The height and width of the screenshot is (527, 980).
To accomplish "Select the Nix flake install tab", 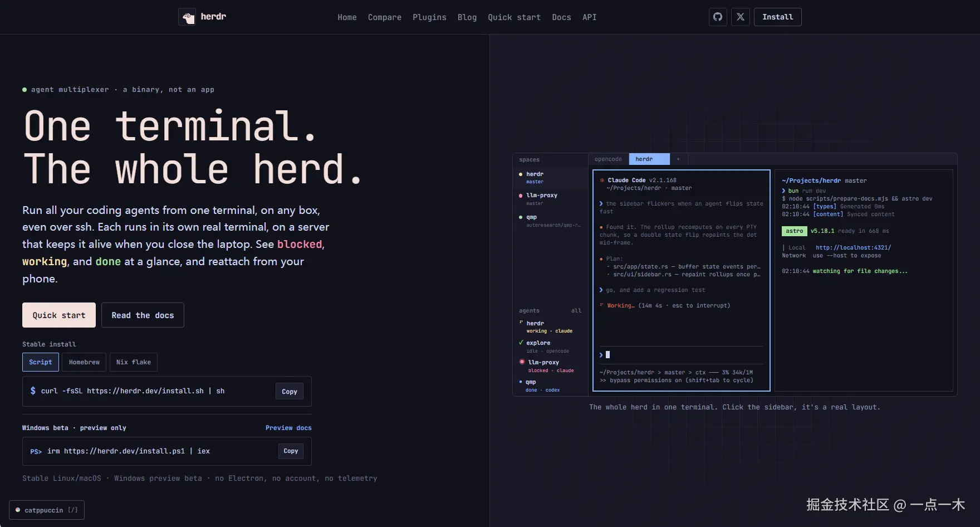I will coord(134,362).
